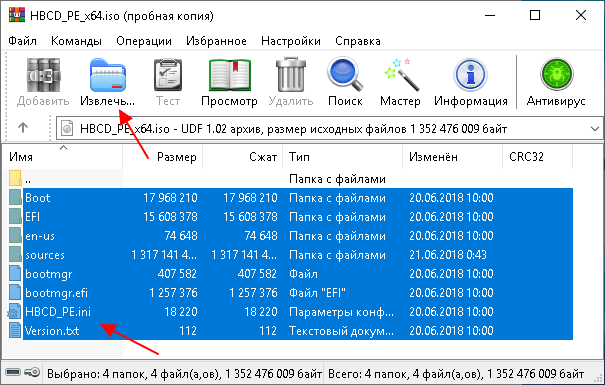Select the EFI folder name
This screenshot has width=605, height=385.
32,217
